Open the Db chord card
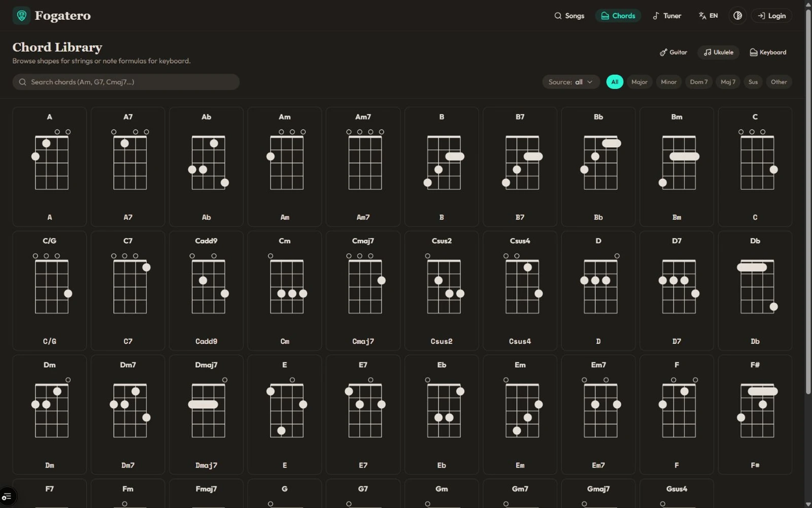The image size is (812, 508). (755, 291)
